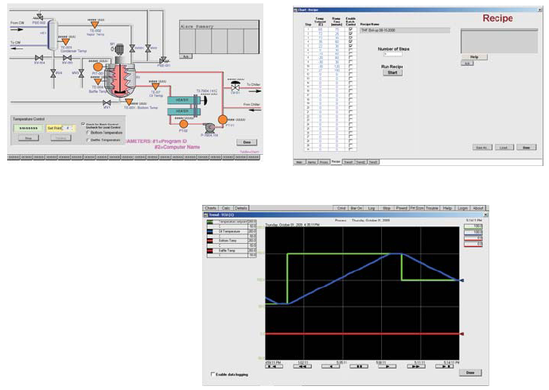Click the Vapor Temp sensor triangle
549x390 pixels.
pyautogui.click(x=95, y=25)
